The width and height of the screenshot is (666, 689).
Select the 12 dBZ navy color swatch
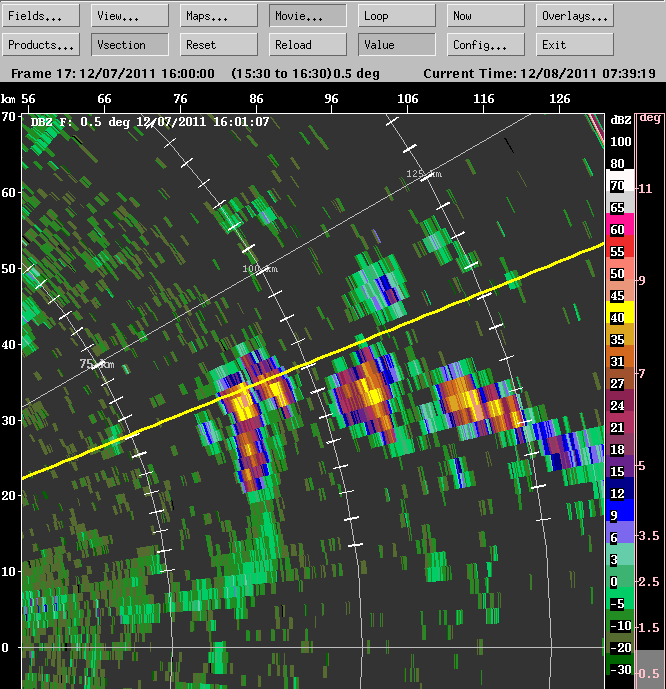tap(620, 488)
